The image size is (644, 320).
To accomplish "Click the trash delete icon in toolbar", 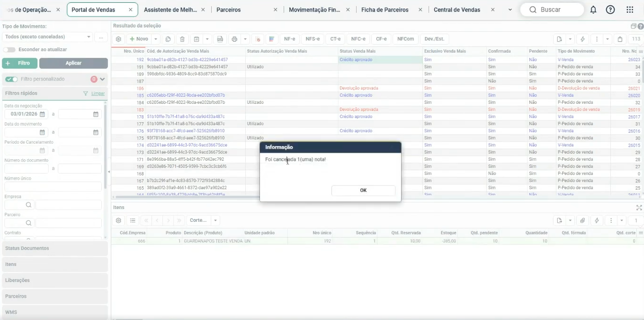I will coord(182,39).
